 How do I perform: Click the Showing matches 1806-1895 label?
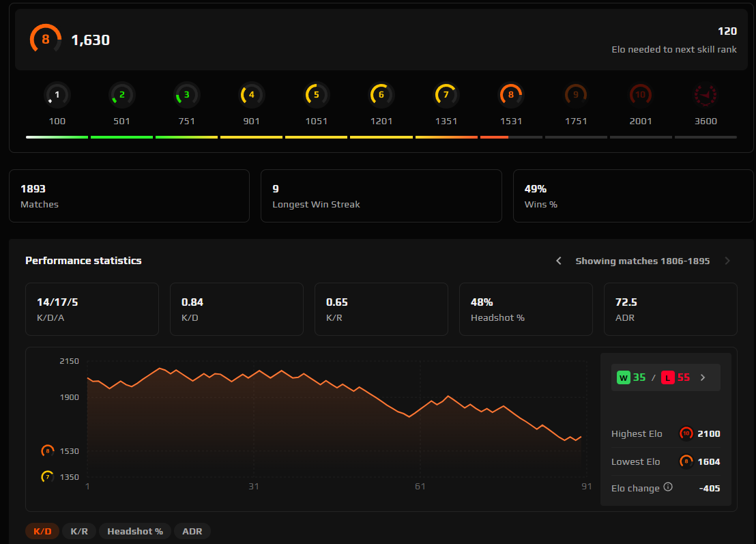pyautogui.click(x=642, y=261)
